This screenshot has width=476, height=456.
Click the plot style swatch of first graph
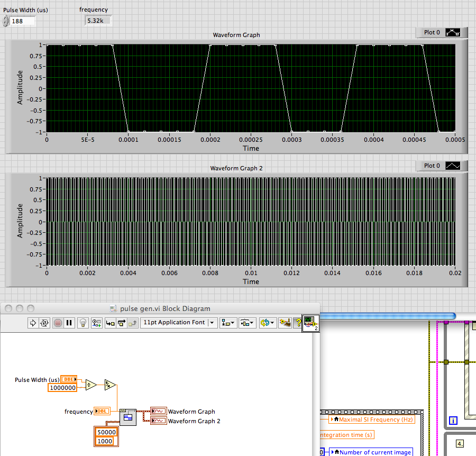coord(453,32)
